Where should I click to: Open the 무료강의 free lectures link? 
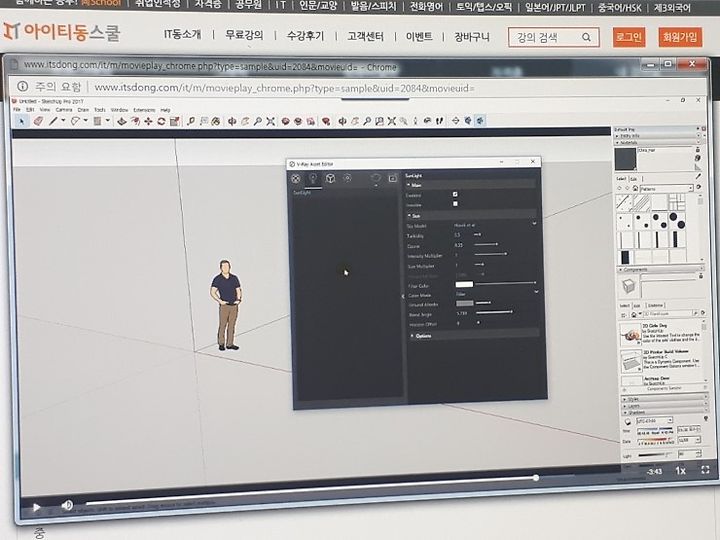pos(244,35)
